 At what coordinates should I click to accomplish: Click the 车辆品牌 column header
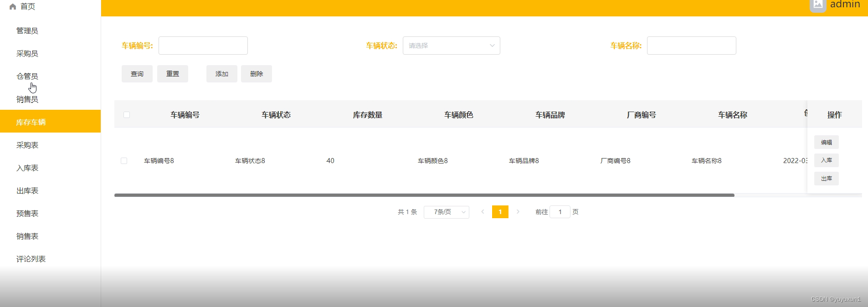tap(550, 115)
